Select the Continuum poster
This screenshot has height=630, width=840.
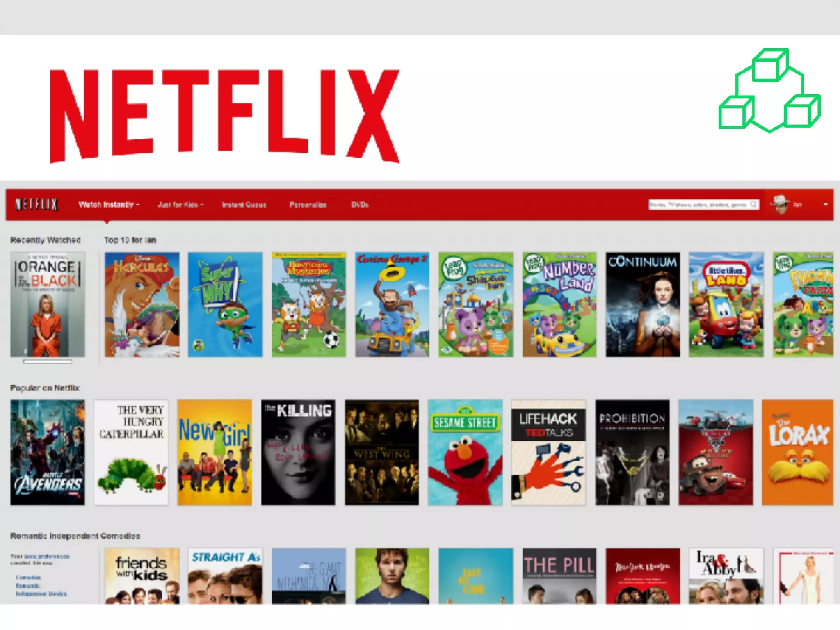[x=643, y=304]
